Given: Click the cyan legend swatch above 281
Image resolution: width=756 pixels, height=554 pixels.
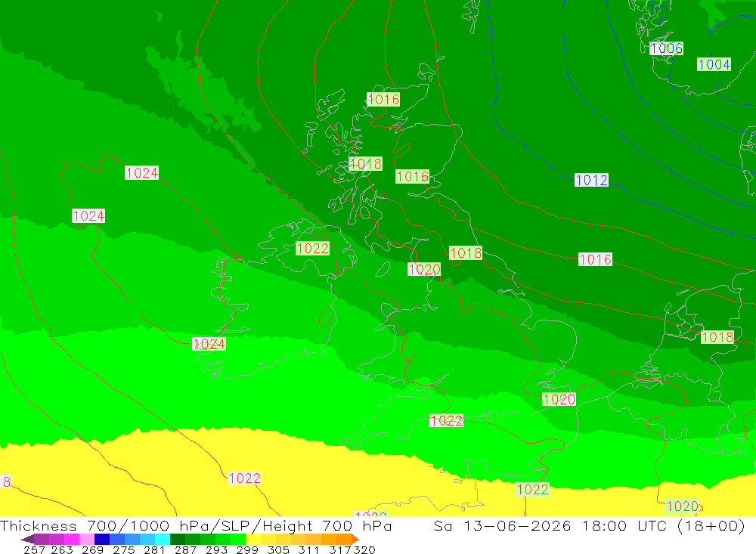Looking at the screenshot, I should (x=163, y=539).
